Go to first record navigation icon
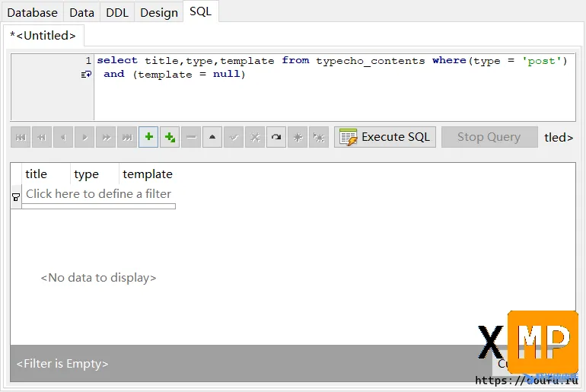This screenshot has width=586, height=392. (x=21, y=137)
